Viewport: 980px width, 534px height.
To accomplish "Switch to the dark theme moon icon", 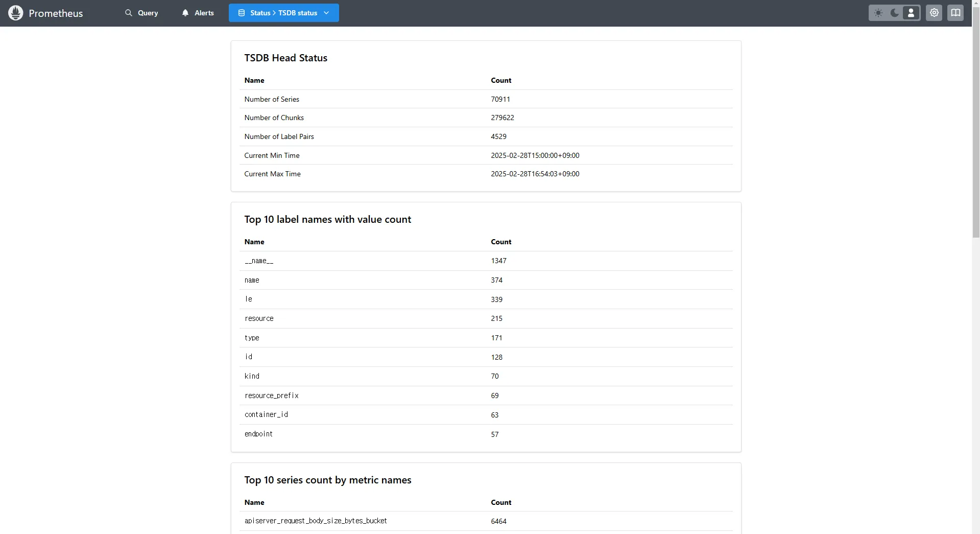I will 895,13.
